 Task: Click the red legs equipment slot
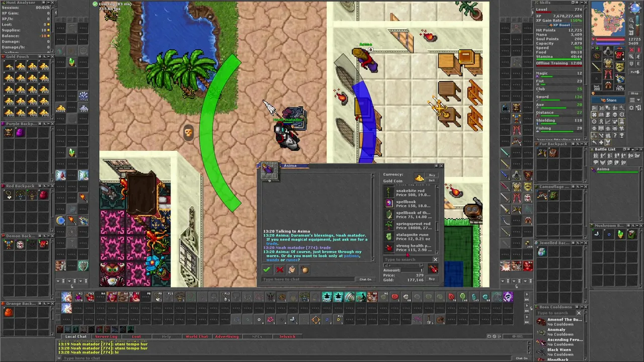[x=608, y=75]
